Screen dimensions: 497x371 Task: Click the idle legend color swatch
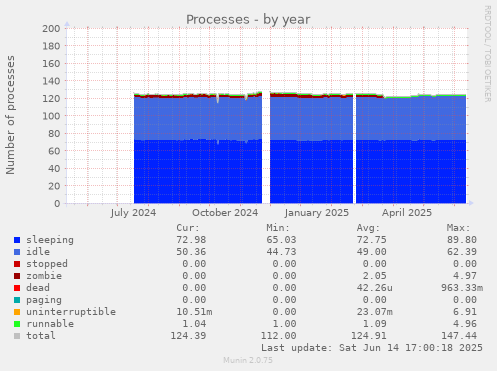click(17, 252)
